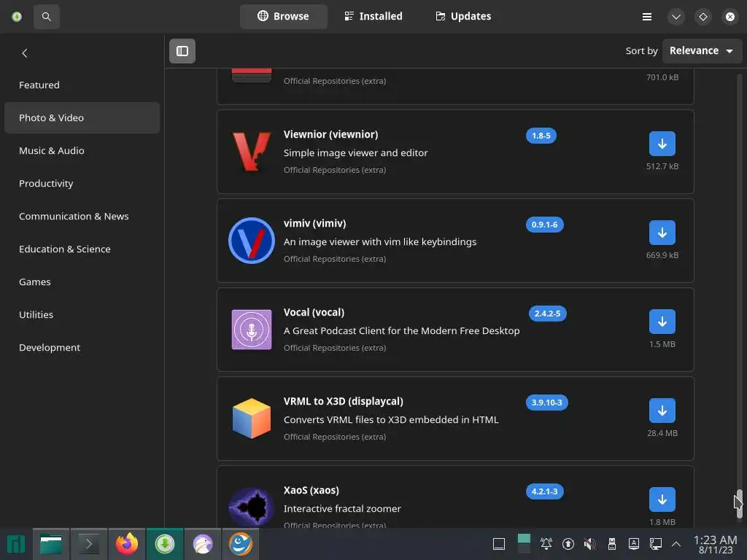Click the muted volume tray icon
This screenshot has height=560, width=747.
589,544
